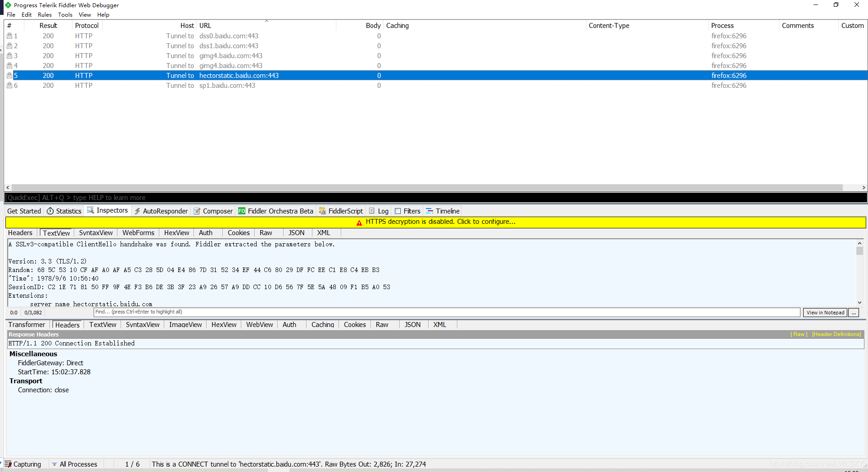The image size is (868, 472).
Task: Click the Statistics clock icon
Action: (50, 211)
